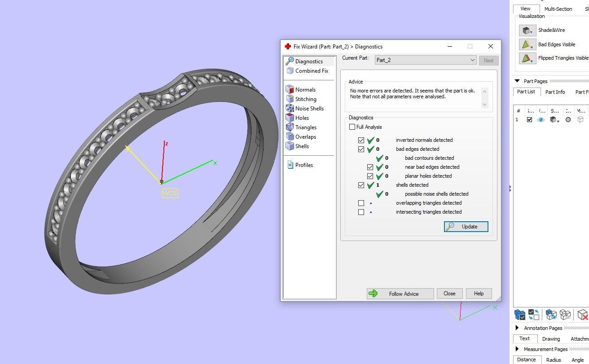Open the Holes fix page

tap(302, 118)
